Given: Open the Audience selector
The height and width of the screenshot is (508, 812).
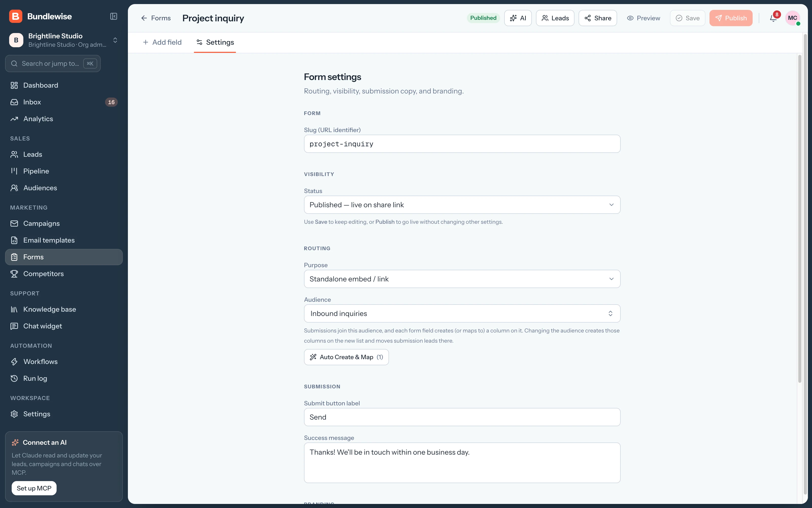Looking at the screenshot, I should coord(462,314).
